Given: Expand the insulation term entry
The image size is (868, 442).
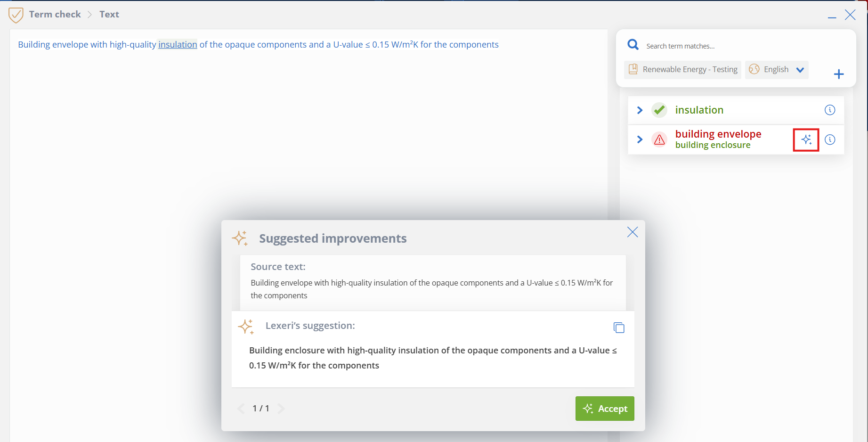Looking at the screenshot, I should [640, 110].
